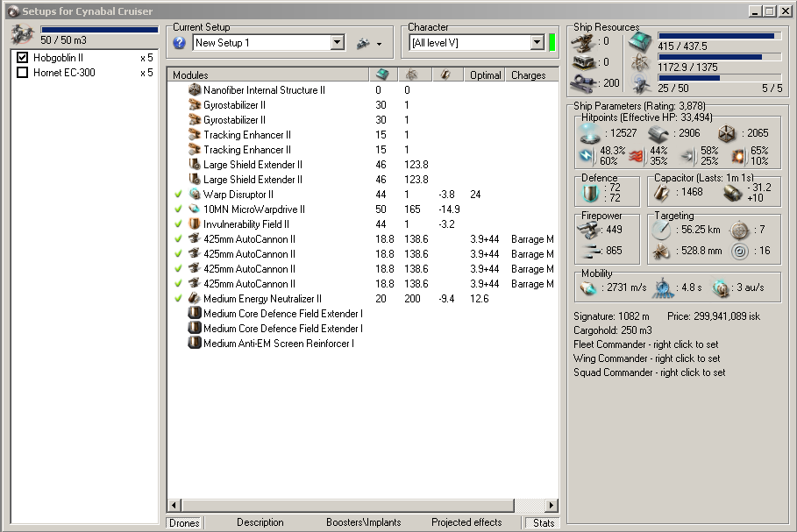The width and height of the screenshot is (797, 532).
Task: Click the powergrid column header icon
Action: (412, 74)
